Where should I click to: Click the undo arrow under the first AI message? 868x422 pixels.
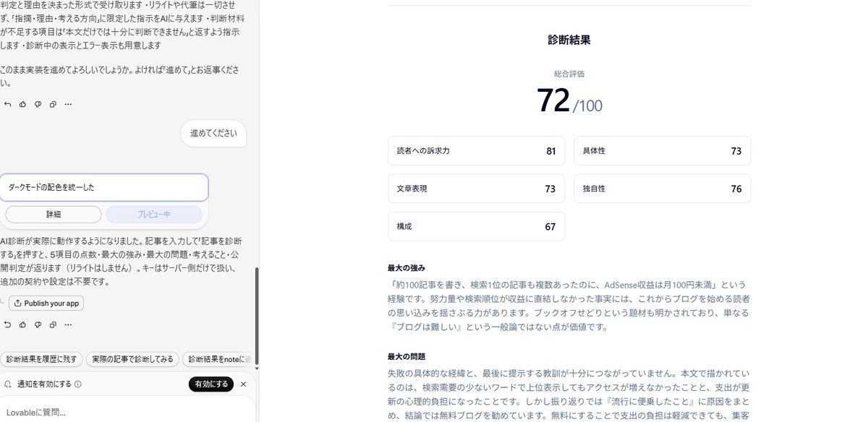(7, 104)
